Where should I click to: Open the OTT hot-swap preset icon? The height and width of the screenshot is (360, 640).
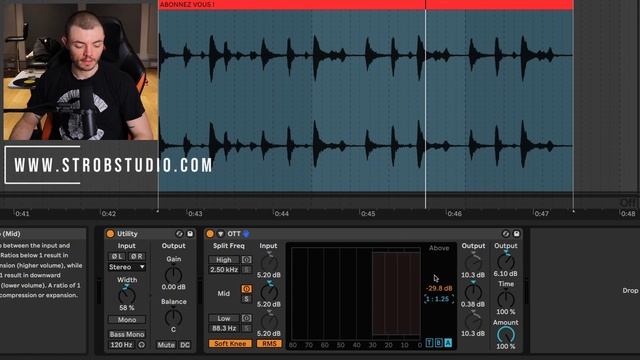point(506,234)
